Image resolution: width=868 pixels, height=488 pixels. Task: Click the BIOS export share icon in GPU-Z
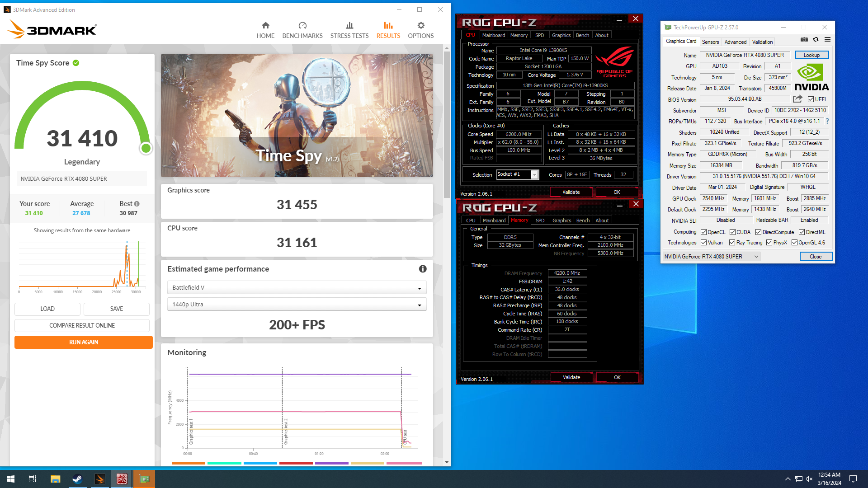[797, 99]
